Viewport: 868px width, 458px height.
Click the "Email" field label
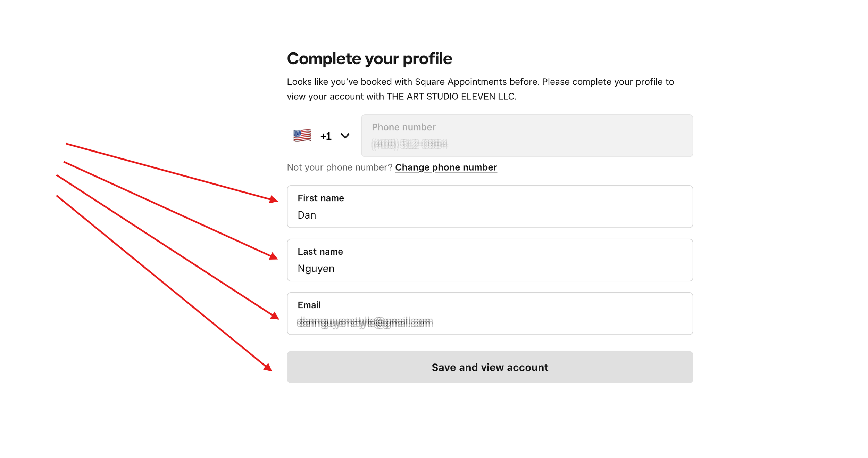[x=309, y=305]
